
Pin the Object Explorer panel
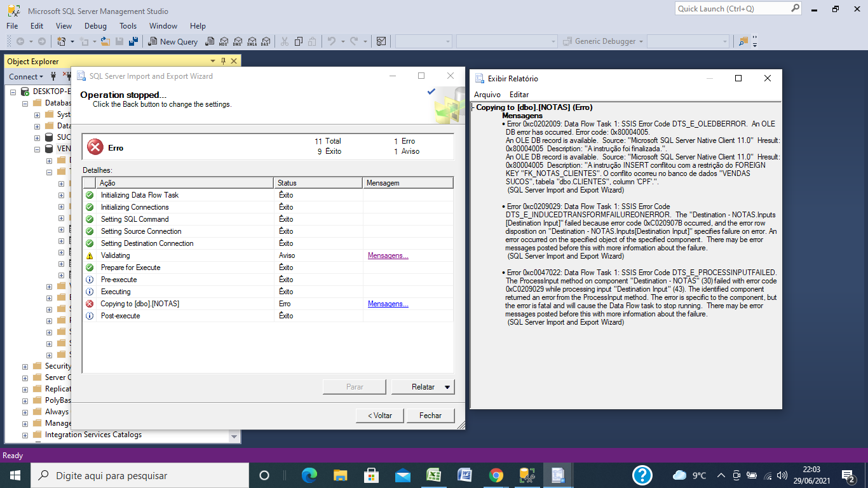click(x=223, y=61)
